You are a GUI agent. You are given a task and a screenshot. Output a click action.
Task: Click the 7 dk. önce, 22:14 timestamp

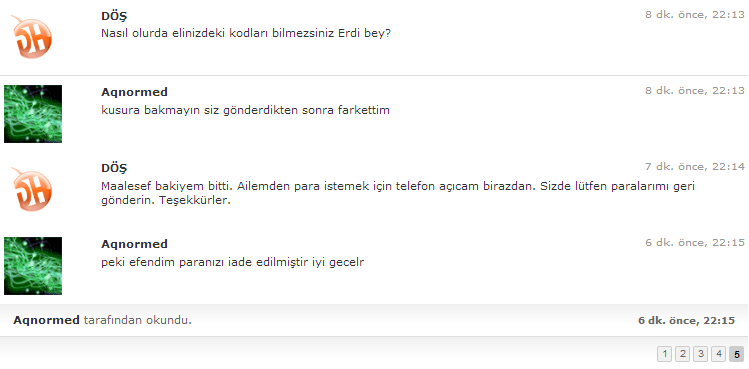click(695, 166)
